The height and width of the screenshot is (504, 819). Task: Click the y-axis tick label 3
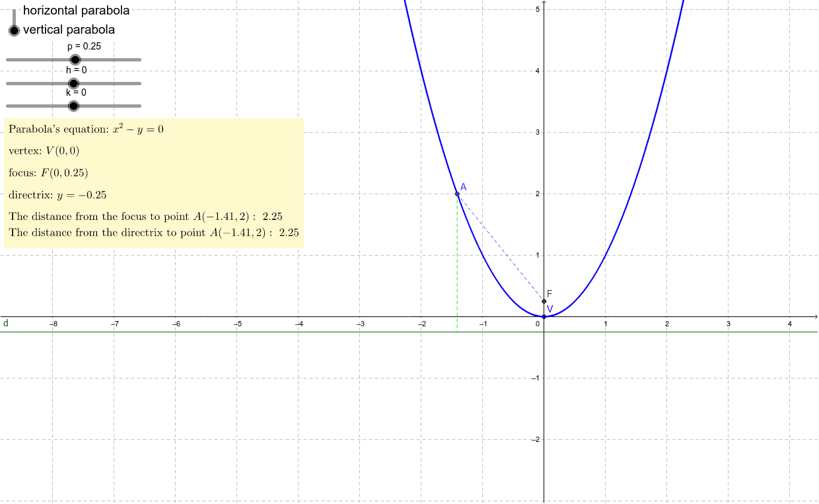538,132
